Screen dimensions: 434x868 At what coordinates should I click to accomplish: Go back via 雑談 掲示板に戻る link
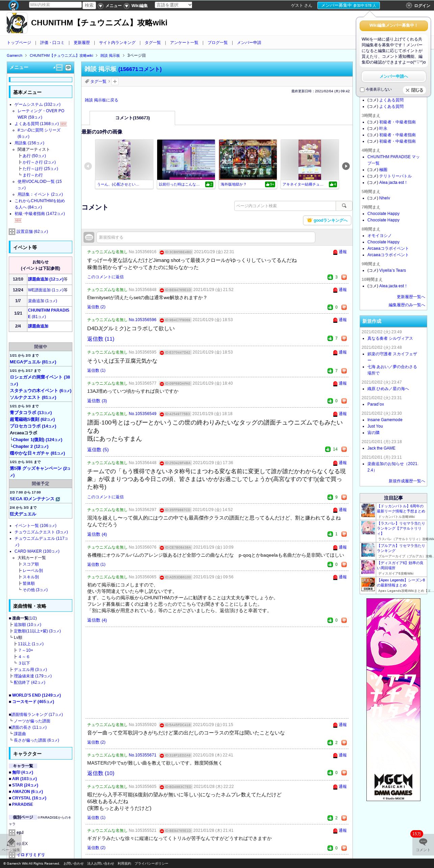(x=101, y=100)
